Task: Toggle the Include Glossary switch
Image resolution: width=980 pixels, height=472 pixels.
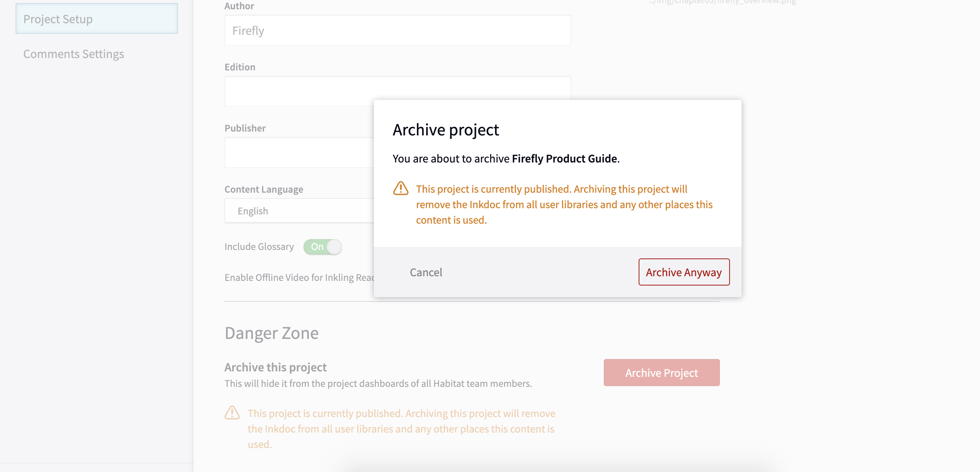Action: 323,247
